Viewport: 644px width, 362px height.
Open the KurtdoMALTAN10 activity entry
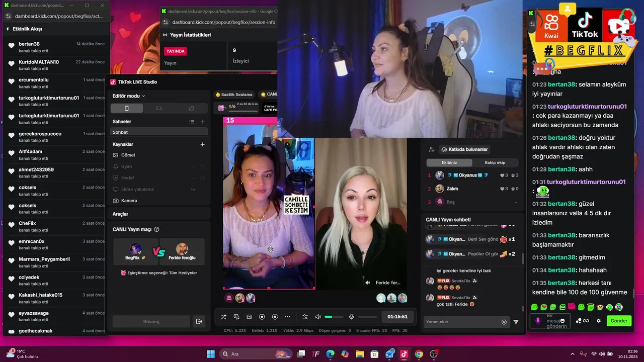click(x=56, y=65)
